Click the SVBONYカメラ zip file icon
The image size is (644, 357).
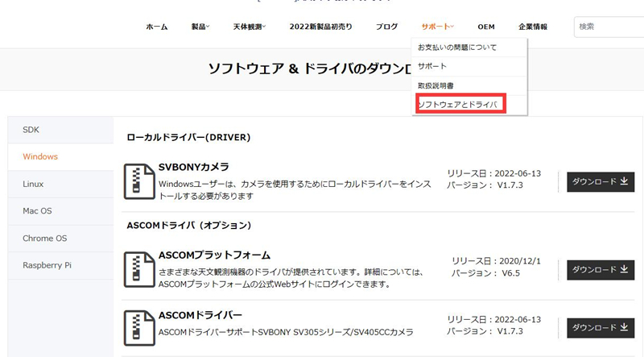point(139,181)
